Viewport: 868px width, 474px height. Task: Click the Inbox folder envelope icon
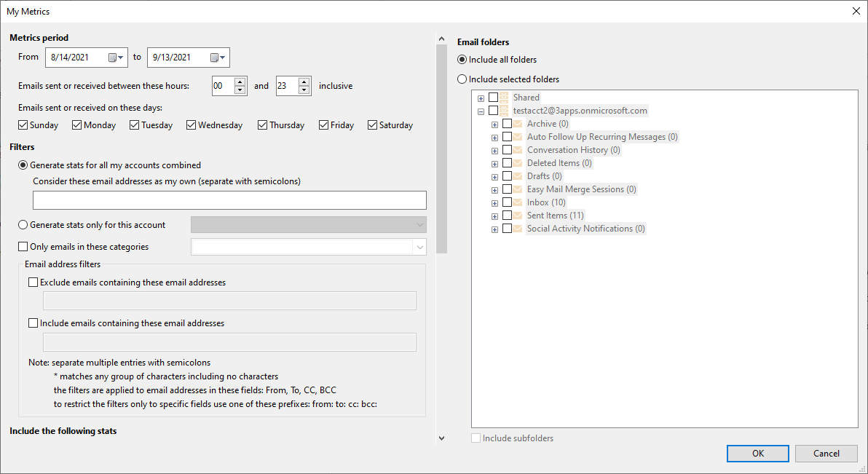[518, 202]
